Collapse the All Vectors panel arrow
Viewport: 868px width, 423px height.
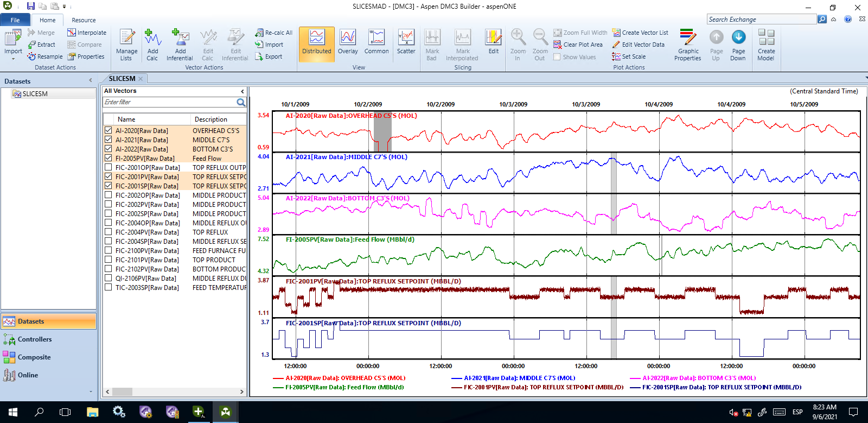(242, 91)
